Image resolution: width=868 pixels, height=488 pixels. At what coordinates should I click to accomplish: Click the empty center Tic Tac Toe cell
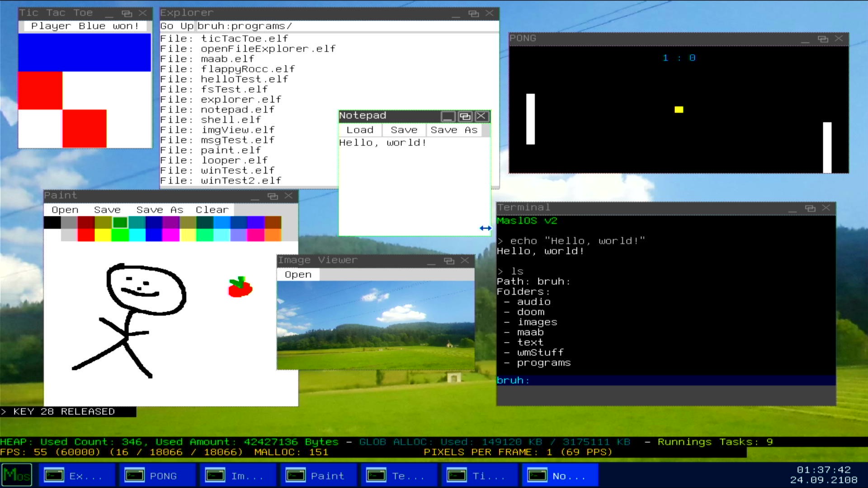85,90
